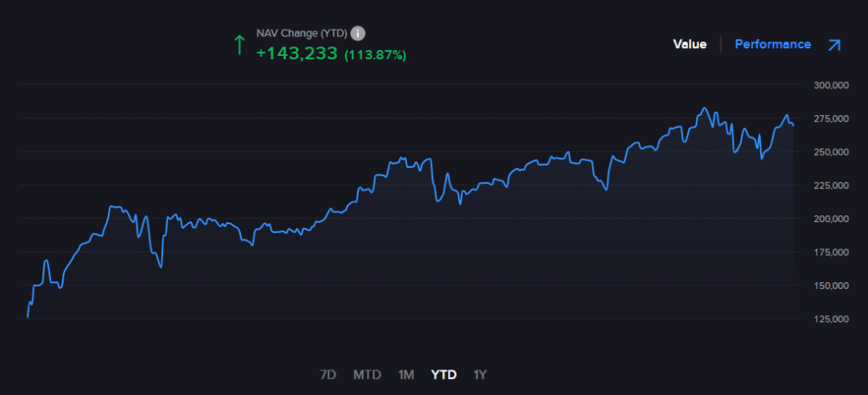This screenshot has height=395, width=868.
Task: Click the chart line's starting point at far left
Action: (28, 316)
